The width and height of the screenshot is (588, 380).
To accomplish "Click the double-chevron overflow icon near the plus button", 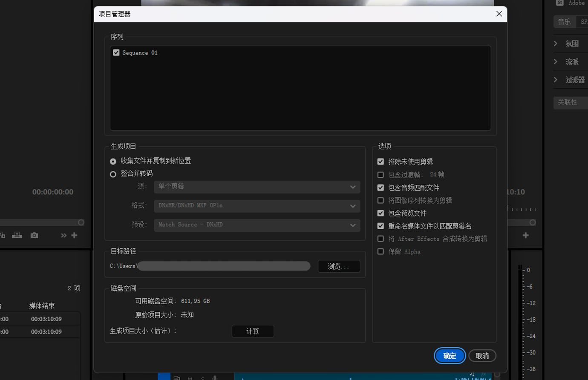I will tap(63, 235).
